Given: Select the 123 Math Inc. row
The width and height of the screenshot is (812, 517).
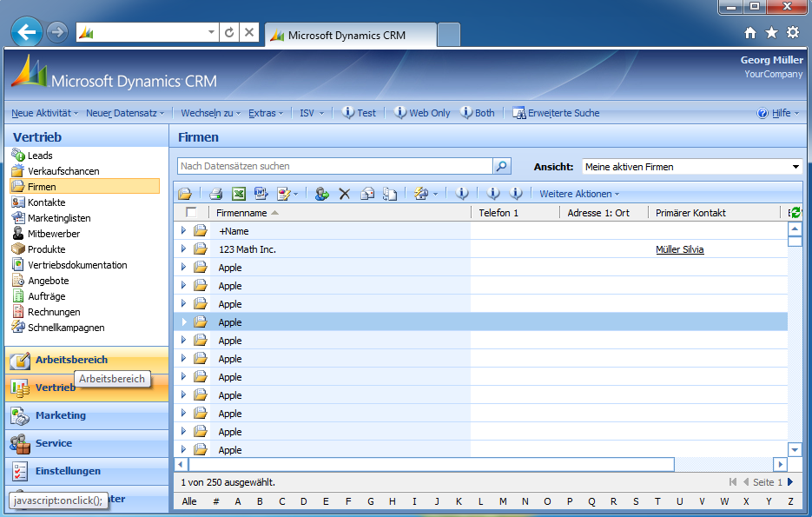Looking at the screenshot, I should (x=480, y=249).
